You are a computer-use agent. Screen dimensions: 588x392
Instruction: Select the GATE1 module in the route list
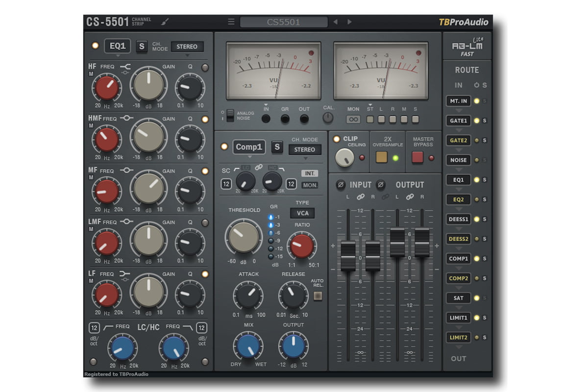pyautogui.click(x=458, y=121)
